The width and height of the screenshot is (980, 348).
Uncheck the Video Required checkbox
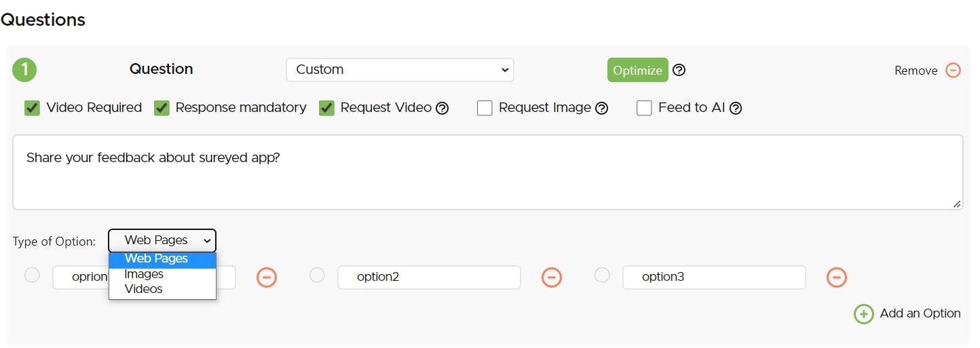pyautogui.click(x=32, y=108)
